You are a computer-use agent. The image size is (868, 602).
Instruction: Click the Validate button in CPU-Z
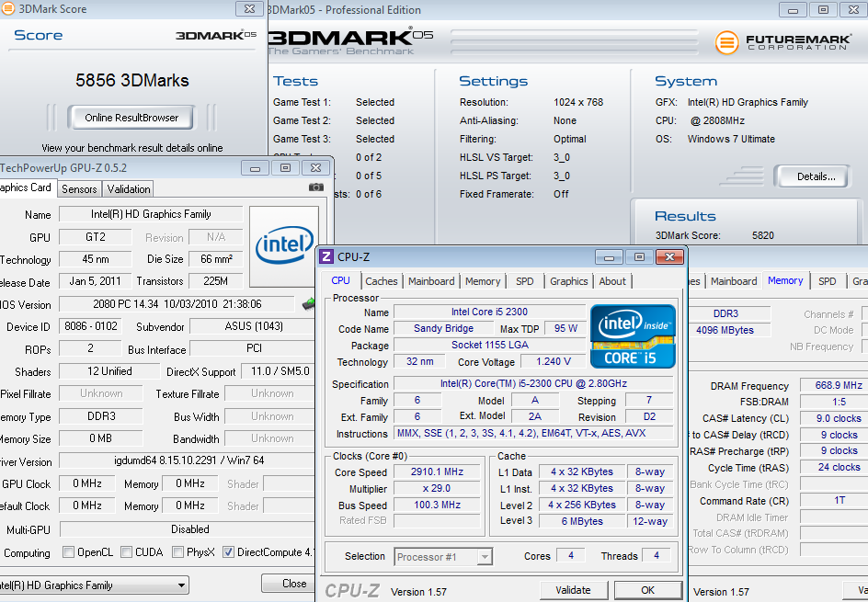click(x=573, y=590)
